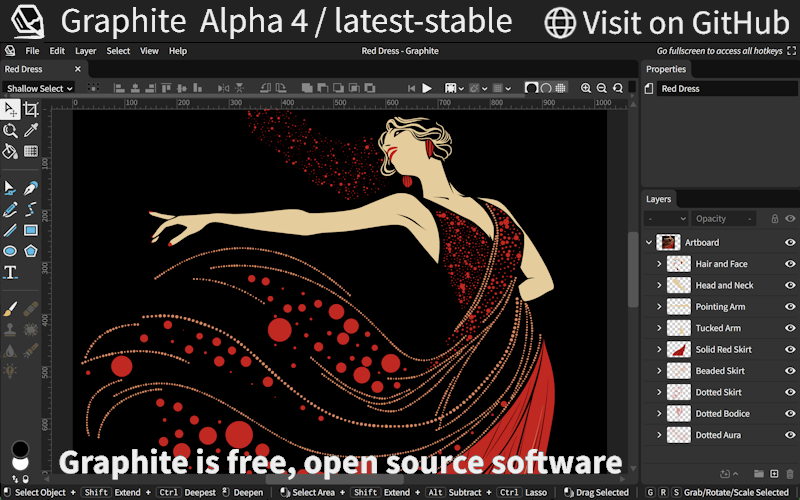
Task: Select the Rectangle shape tool
Action: click(31, 230)
